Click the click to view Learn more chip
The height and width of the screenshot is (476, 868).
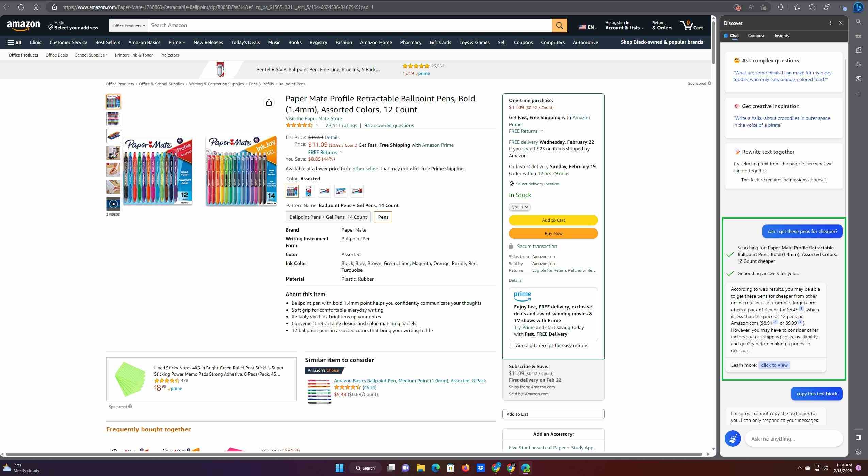click(x=774, y=365)
